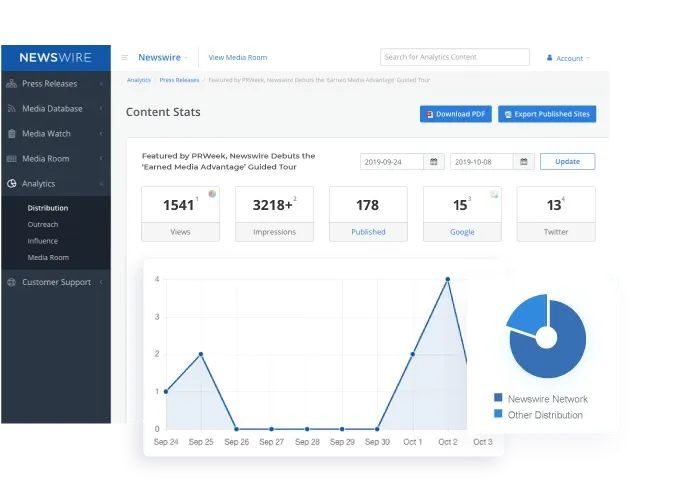Click the chart icon on Views card
The image size is (675, 492).
(x=212, y=194)
